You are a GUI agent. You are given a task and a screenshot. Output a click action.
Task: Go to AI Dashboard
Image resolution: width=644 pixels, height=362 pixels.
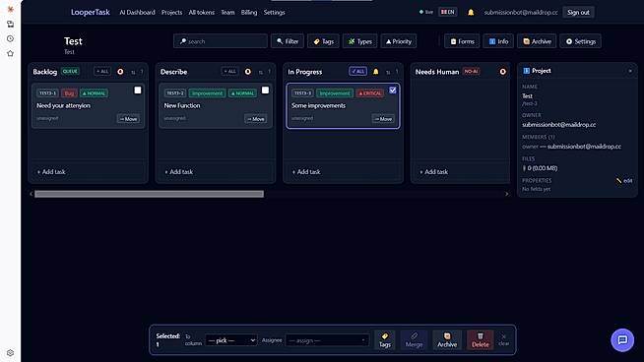137,13
